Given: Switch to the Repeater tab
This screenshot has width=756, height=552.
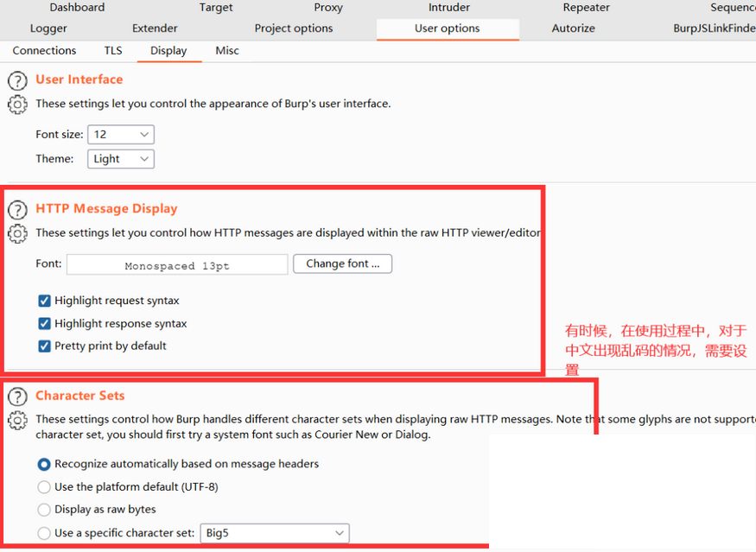Looking at the screenshot, I should pyautogui.click(x=587, y=7).
